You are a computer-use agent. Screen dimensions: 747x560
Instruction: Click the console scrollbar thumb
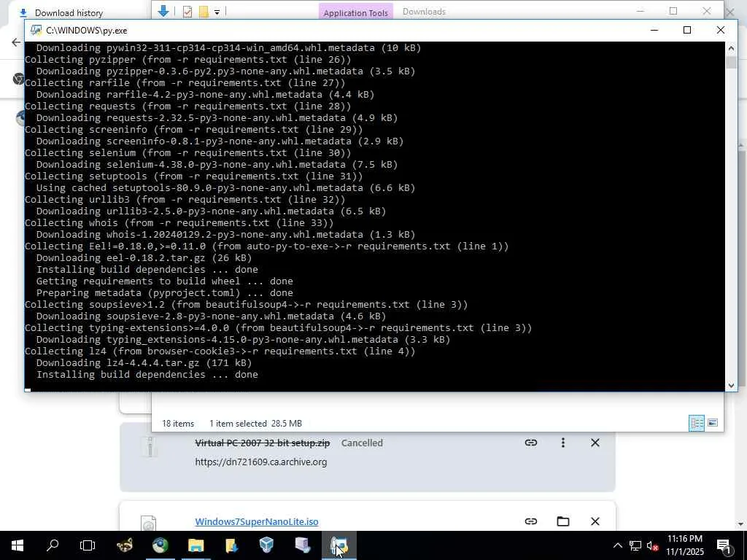731,63
